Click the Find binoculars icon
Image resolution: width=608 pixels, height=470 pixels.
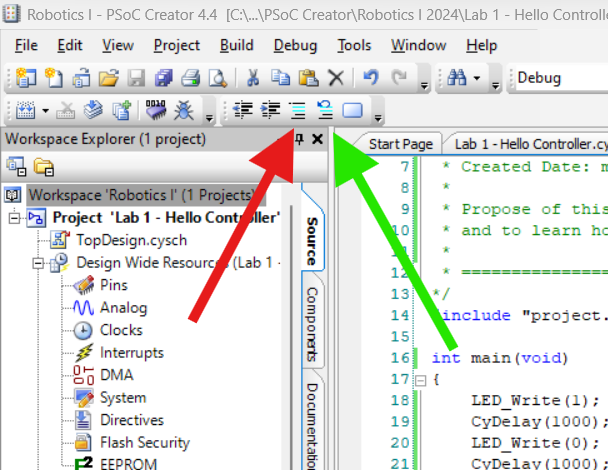(457, 78)
